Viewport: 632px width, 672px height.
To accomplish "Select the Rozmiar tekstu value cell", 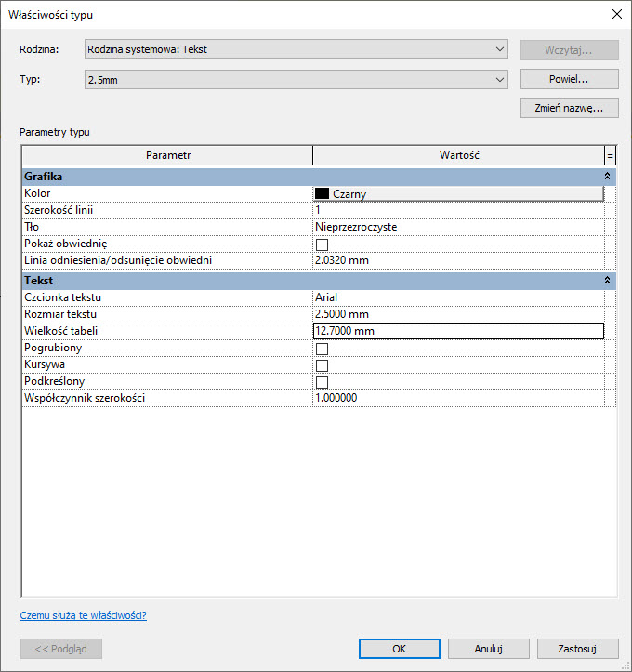I will [x=458, y=314].
